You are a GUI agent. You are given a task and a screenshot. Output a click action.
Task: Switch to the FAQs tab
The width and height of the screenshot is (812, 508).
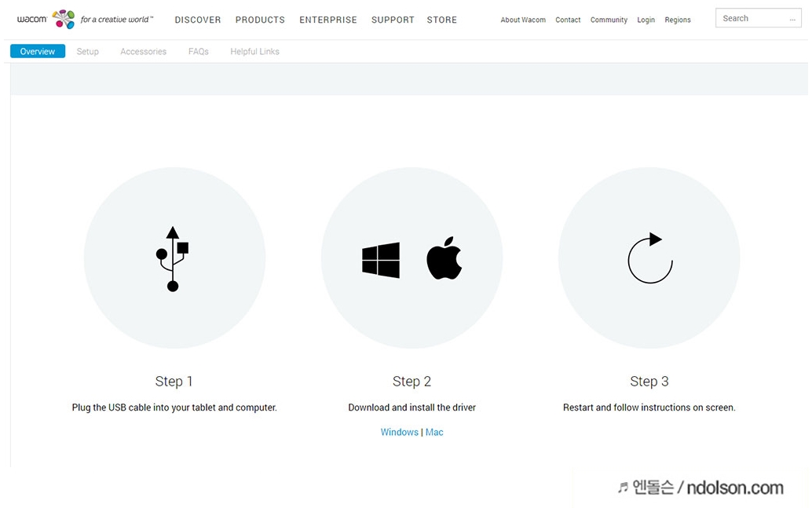click(199, 51)
